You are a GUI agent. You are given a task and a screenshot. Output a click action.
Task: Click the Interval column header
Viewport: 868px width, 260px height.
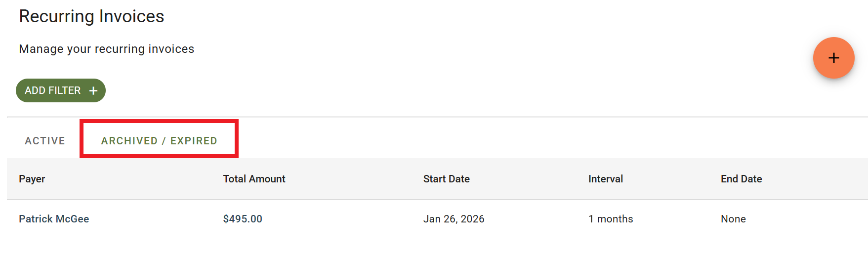605,179
